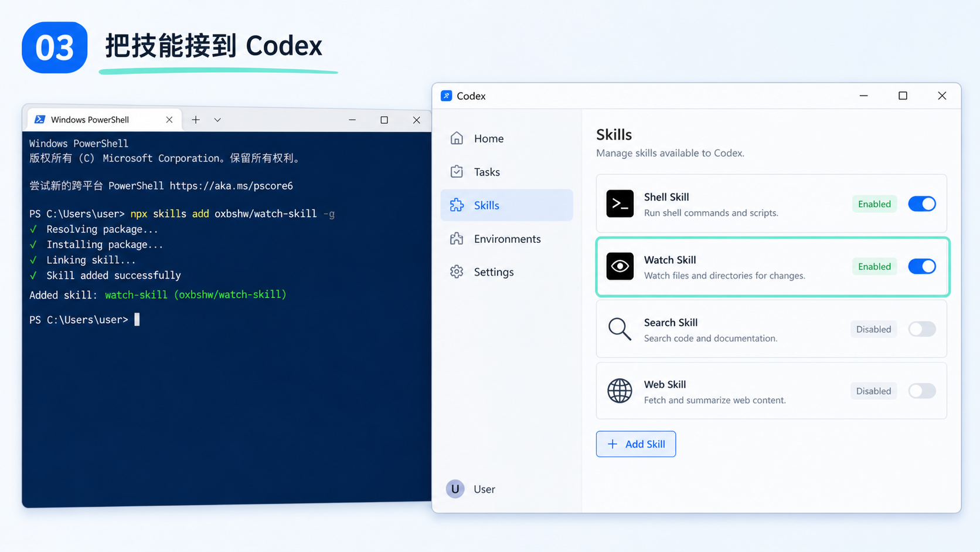Screen dimensions: 980x552
Task: Click the PowerShell icon on the tab
Action: (x=40, y=120)
